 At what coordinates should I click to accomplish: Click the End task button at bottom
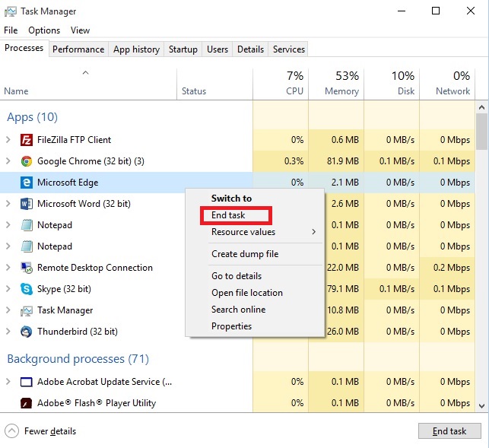[x=449, y=431]
